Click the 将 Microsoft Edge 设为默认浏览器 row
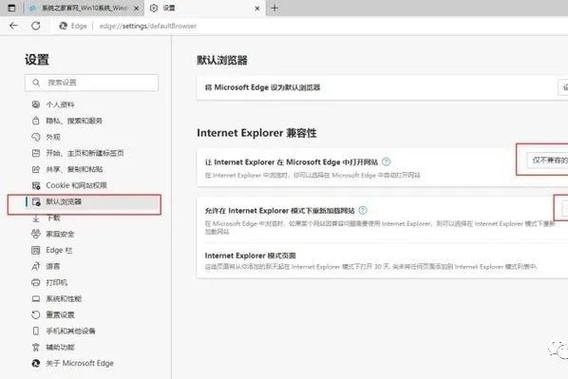 (382, 87)
